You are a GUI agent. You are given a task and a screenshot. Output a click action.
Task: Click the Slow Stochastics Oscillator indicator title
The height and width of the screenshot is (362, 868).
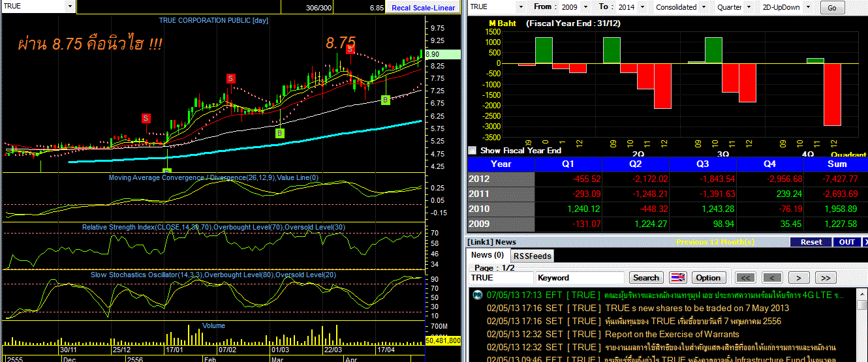[x=213, y=275]
